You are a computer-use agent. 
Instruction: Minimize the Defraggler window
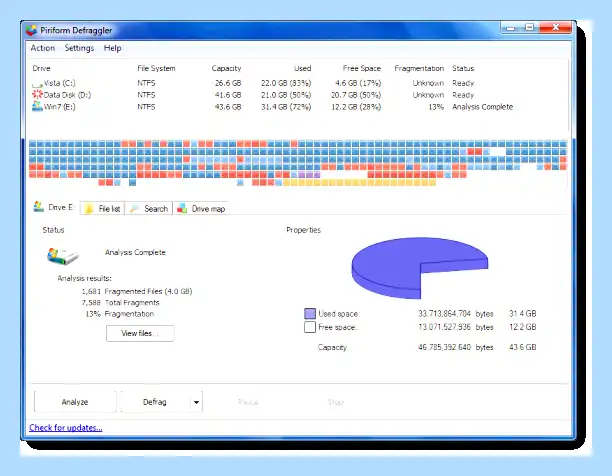click(511, 28)
